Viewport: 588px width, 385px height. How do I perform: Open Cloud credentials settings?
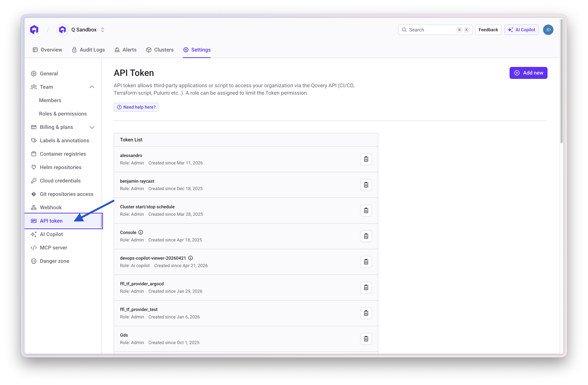63,181
